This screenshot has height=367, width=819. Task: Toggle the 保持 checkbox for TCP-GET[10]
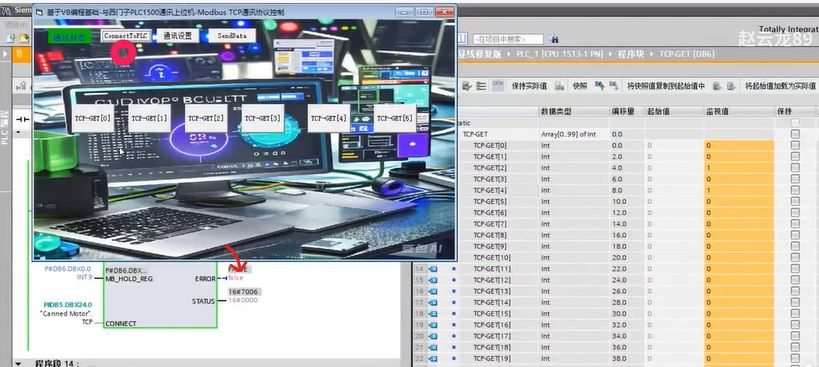click(795, 257)
